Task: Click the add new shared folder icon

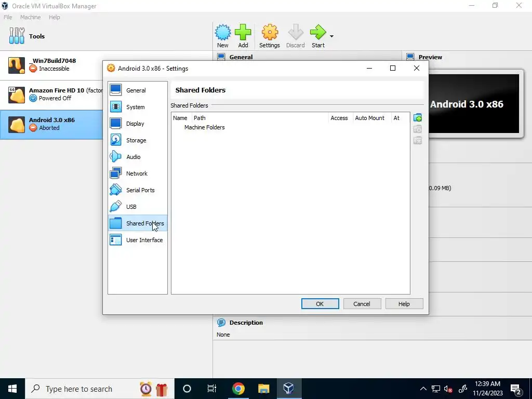Action: [x=418, y=118]
